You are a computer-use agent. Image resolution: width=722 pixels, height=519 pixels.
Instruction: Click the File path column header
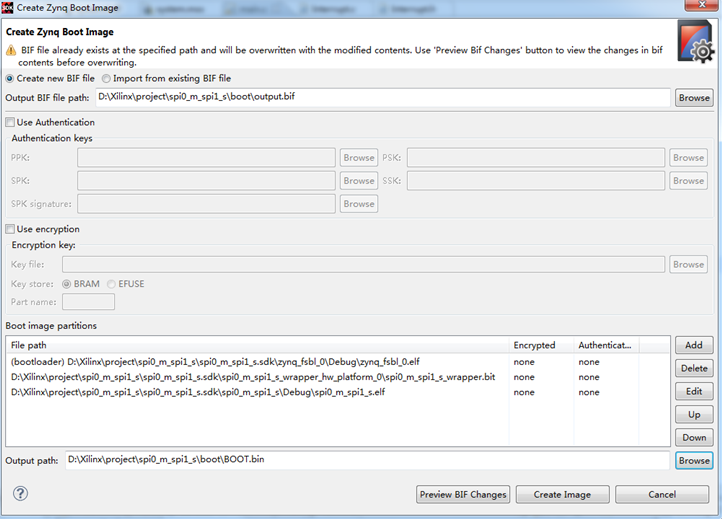tap(257, 345)
